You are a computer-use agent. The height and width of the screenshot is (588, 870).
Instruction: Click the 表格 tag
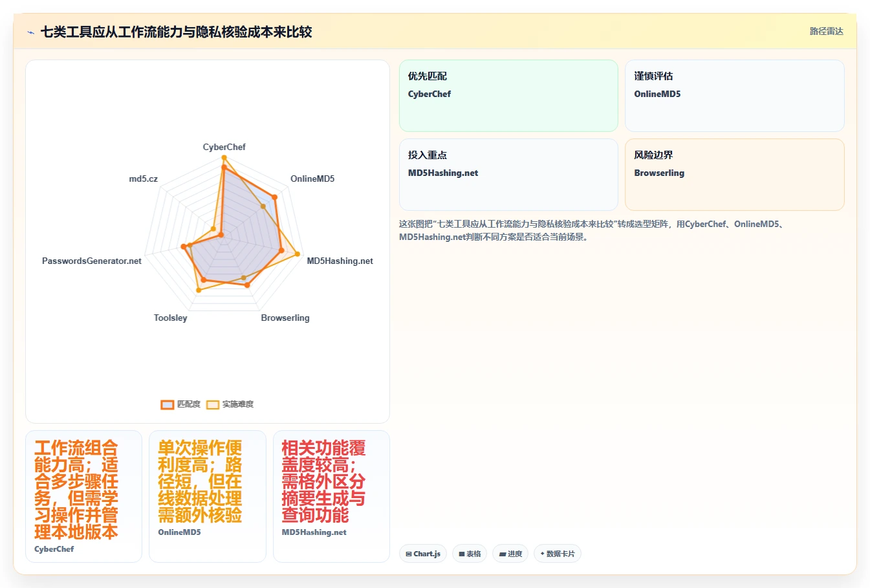470,554
